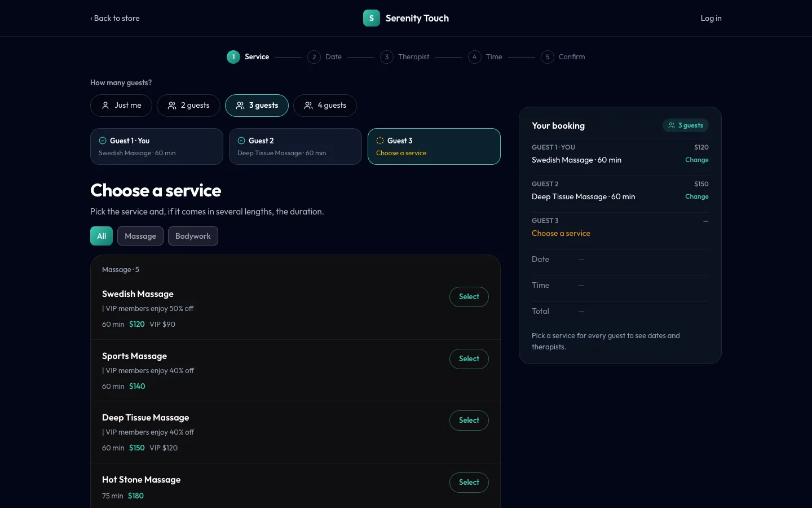This screenshot has width=812, height=508.
Task: Change Guest 1 Swedish Massage booking
Action: click(x=697, y=160)
